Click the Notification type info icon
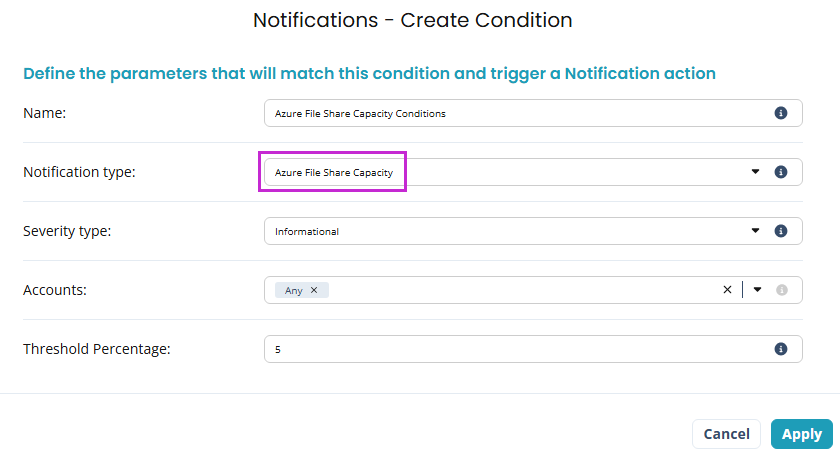 tap(781, 172)
